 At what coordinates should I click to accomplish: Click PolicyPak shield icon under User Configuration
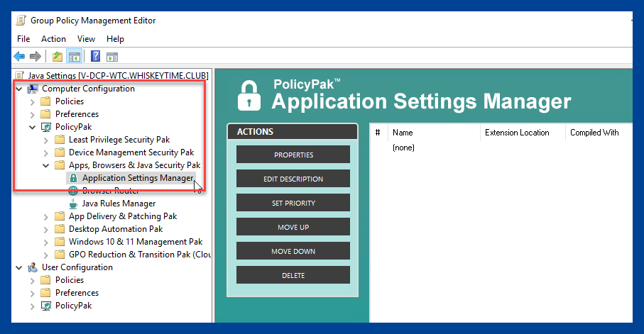pyautogui.click(x=46, y=306)
